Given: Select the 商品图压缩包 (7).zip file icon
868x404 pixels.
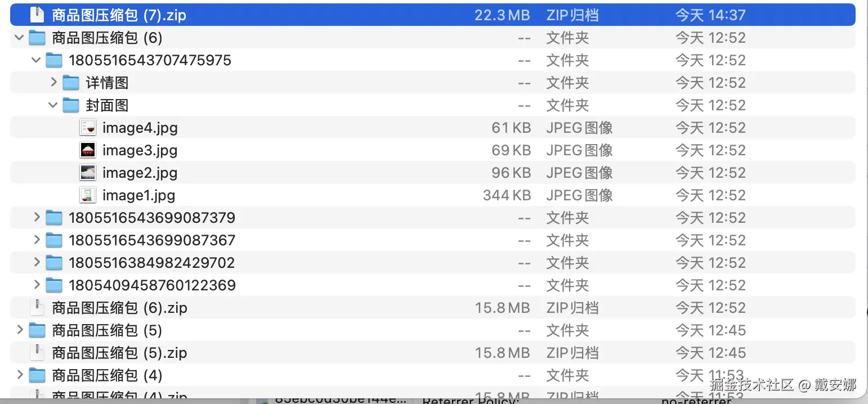Looking at the screenshot, I should click(x=37, y=15).
